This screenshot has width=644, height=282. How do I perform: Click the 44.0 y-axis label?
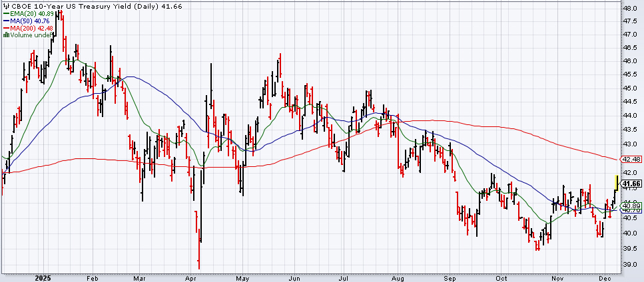point(630,116)
